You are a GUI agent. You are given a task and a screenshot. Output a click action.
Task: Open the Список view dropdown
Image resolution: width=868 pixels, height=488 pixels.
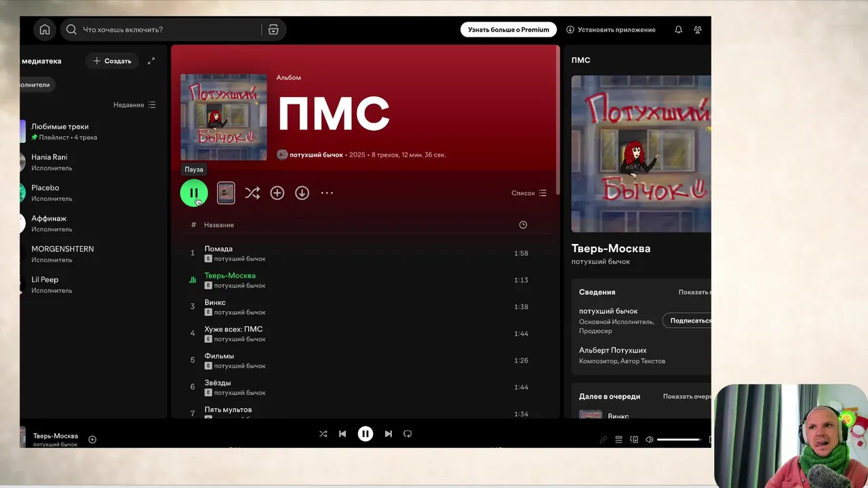[x=529, y=193]
